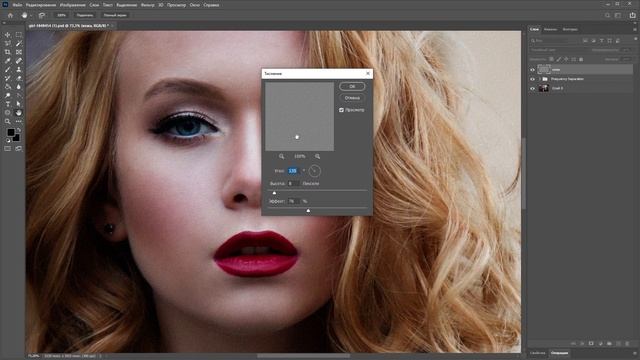640x360 pixels.
Task: Toggle type layers filter in Layers panel
Action: point(602,41)
